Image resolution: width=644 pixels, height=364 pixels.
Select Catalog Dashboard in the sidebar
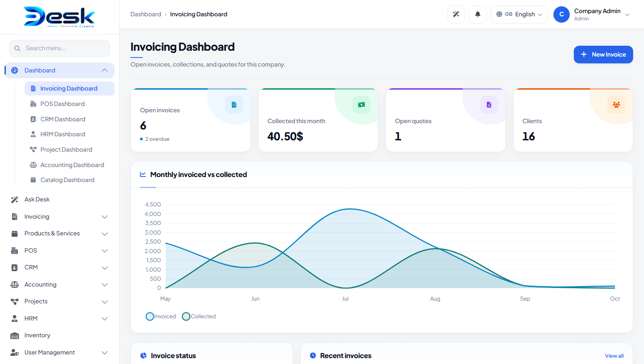click(x=69, y=180)
